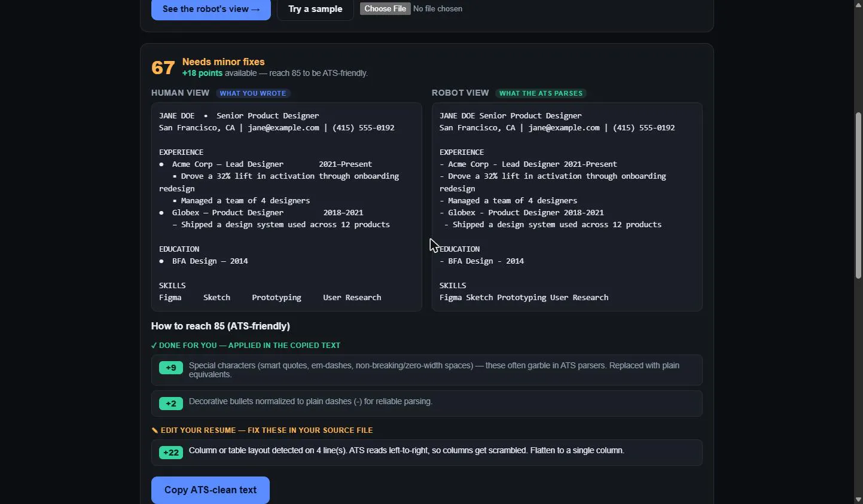Viewport: 863px width, 504px height.
Task: Click EDIT YOUR RESUME section header
Action: pos(262,430)
